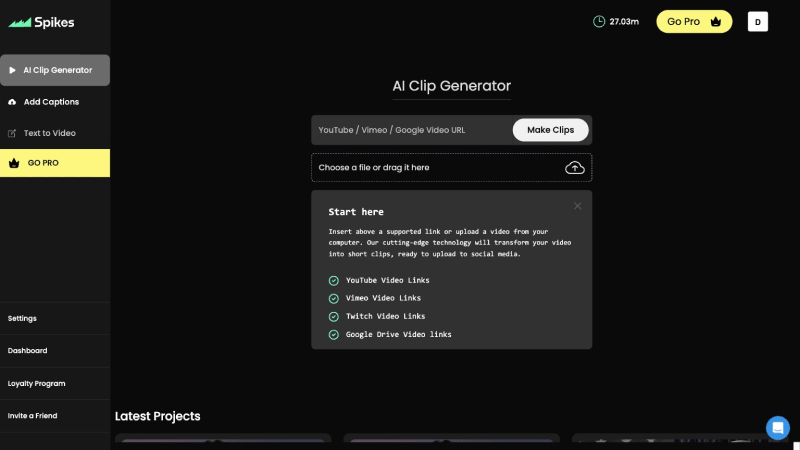Click the cloud upload icon
Screen dimensions: 800x450
[x=575, y=167]
